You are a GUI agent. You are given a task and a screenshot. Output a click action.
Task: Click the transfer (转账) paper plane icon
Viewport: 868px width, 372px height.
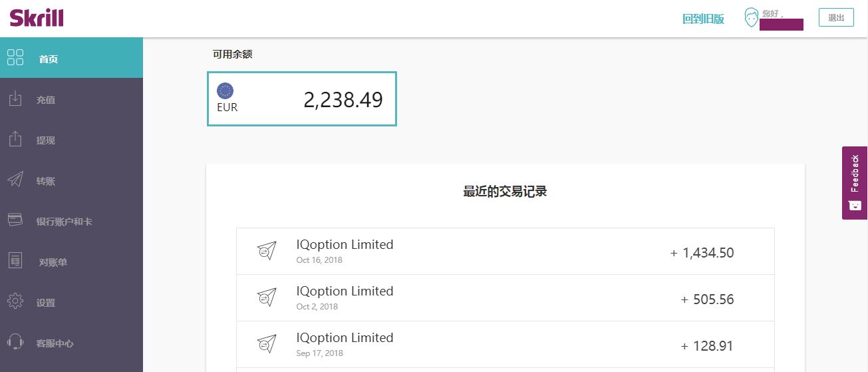(x=15, y=180)
